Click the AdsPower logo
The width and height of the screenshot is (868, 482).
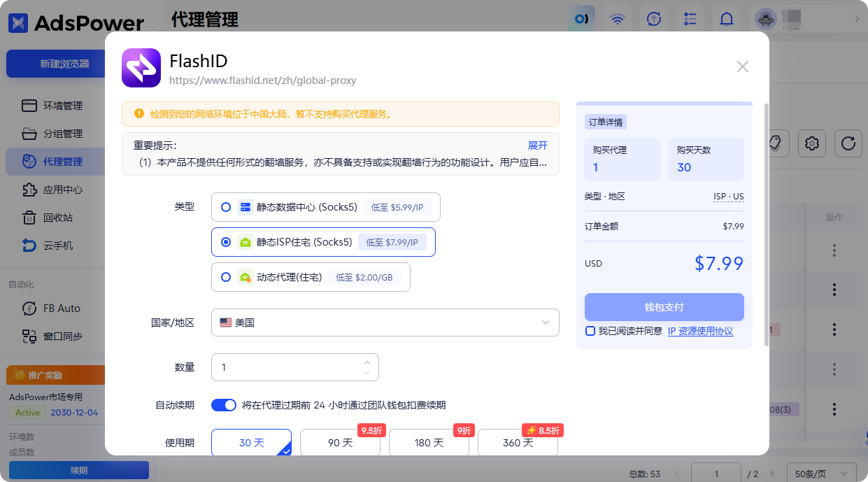(76, 22)
